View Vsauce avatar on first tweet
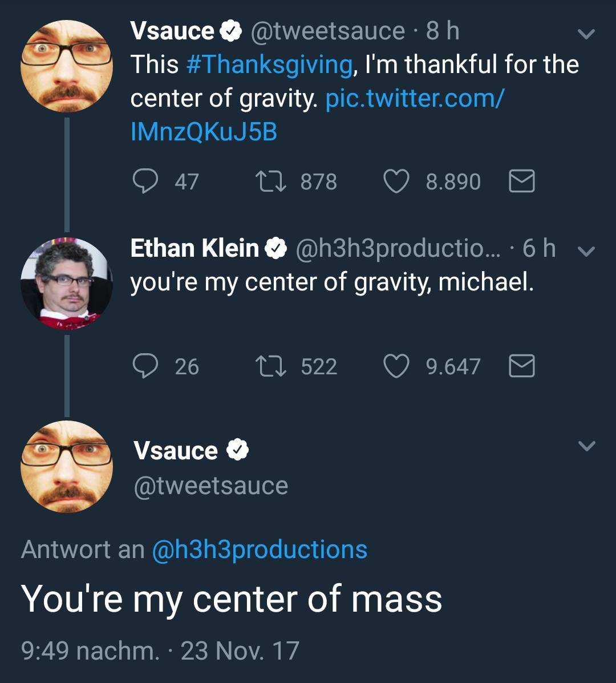Image resolution: width=616 pixels, height=683 pixels. click(67, 66)
